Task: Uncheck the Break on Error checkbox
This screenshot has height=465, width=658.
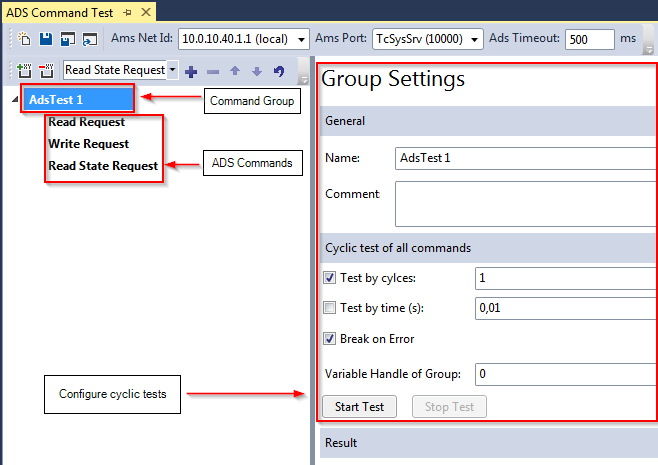Action: 329,338
